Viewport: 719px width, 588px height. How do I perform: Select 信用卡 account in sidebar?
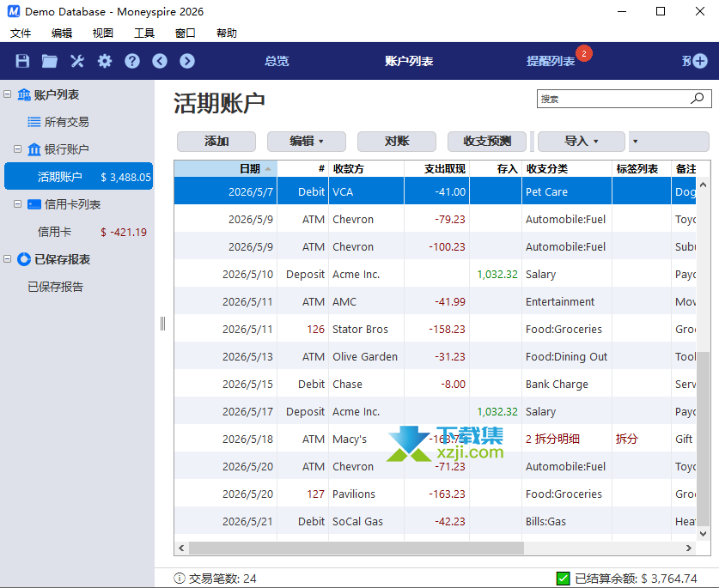pyautogui.click(x=78, y=232)
